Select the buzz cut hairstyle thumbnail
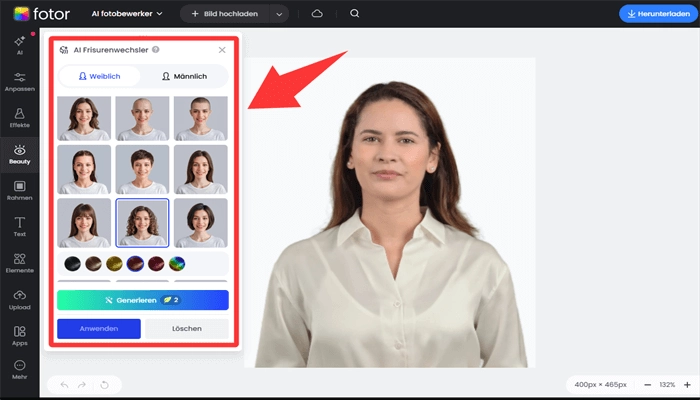700x400 pixels. [x=200, y=118]
